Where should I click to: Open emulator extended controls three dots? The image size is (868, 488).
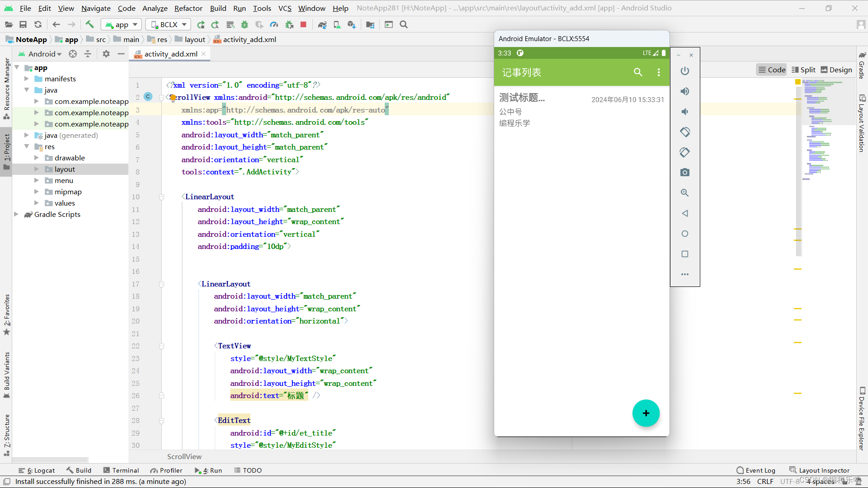point(685,274)
